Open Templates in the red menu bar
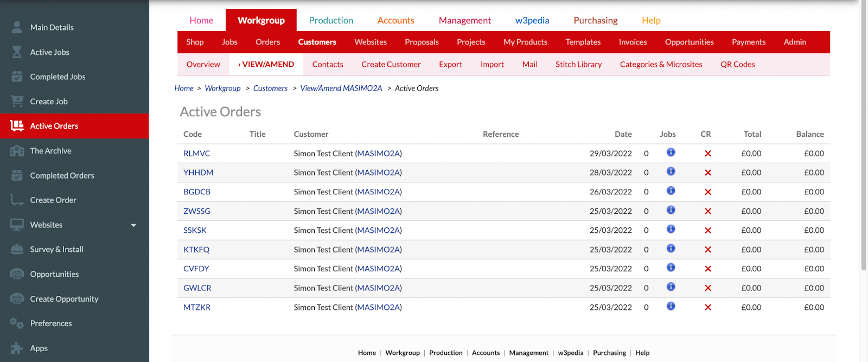 583,42
